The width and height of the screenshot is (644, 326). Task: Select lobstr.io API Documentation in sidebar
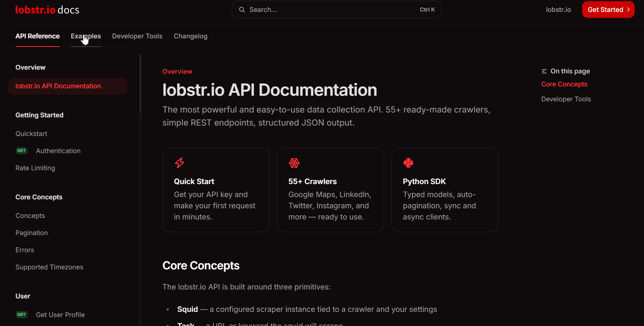[x=68, y=86]
